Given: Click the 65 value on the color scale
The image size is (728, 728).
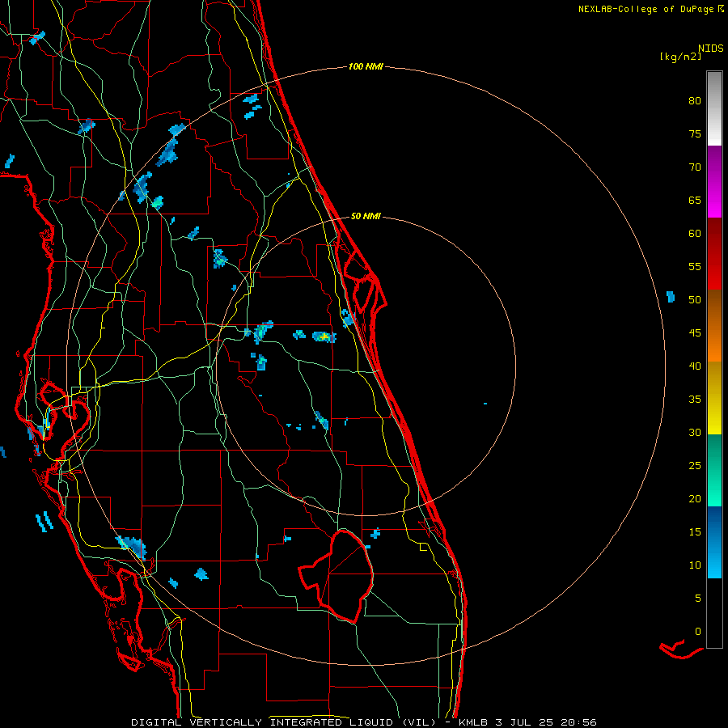Looking at the screenshot, I should click(695, 200).
